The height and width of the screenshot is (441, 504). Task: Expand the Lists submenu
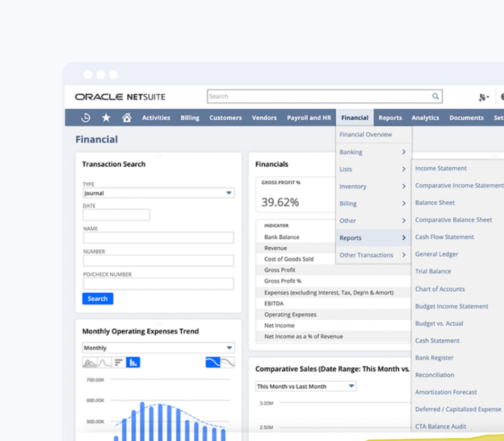[x=374, y=169]
